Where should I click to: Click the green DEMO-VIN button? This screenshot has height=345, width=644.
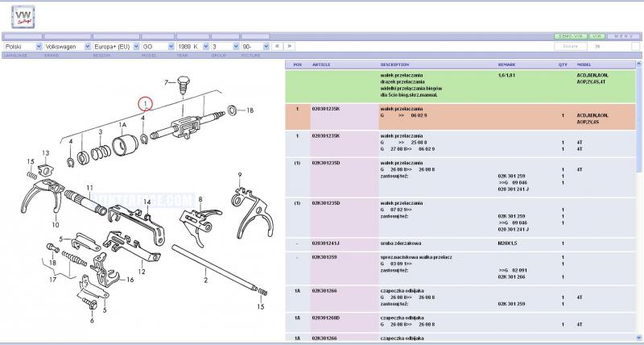pyautogui.click(x=571, y=36)
